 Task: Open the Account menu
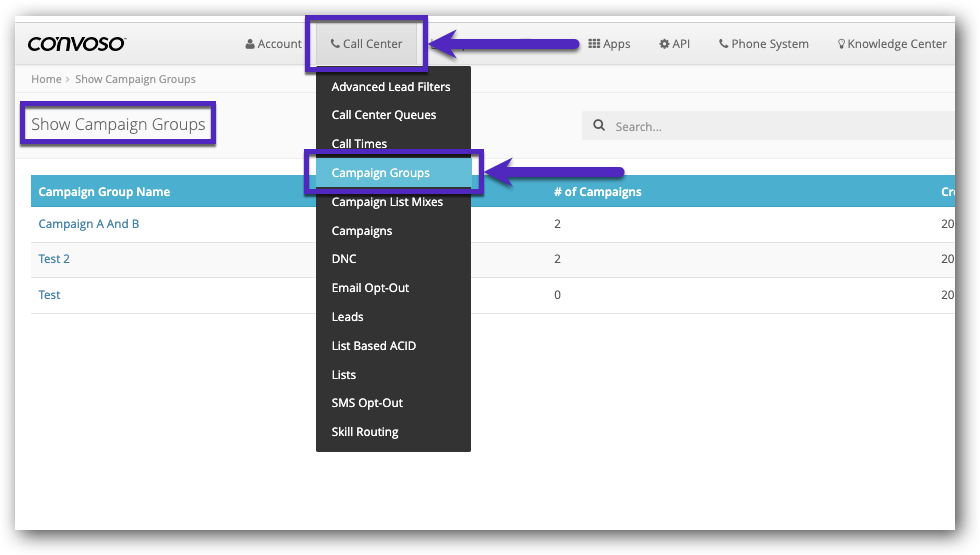(x=273, y=44)
